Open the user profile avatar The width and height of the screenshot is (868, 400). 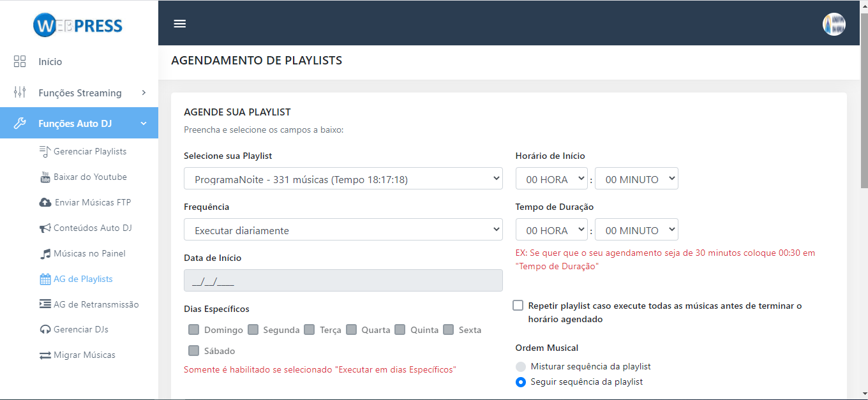tap(834, 24)
